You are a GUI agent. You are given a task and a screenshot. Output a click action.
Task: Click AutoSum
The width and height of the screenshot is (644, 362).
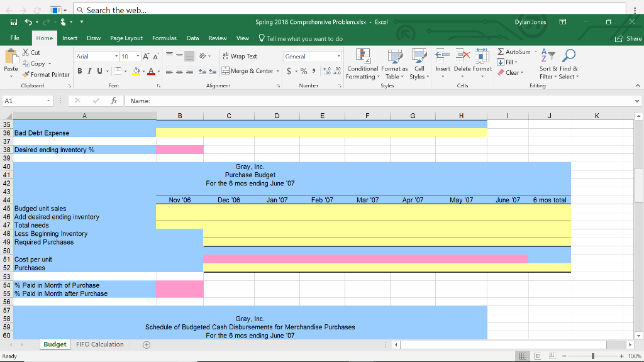514,52
